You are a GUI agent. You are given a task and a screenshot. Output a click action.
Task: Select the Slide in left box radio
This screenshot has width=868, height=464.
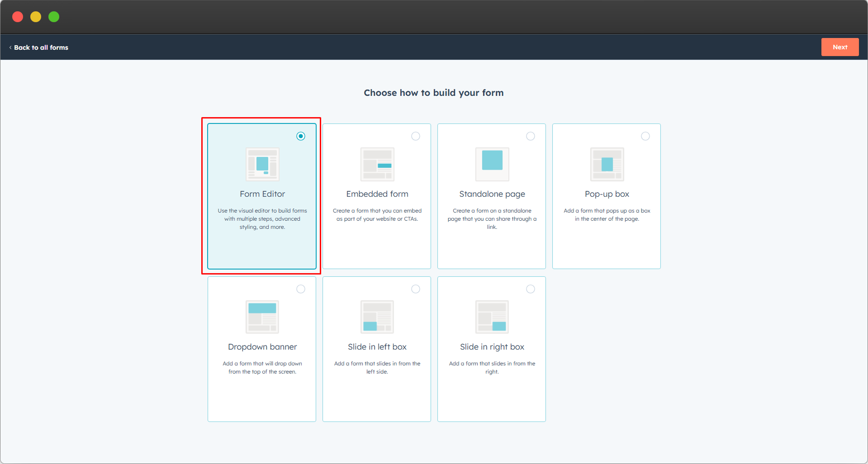pyautogui.click(x=416, y=289)
